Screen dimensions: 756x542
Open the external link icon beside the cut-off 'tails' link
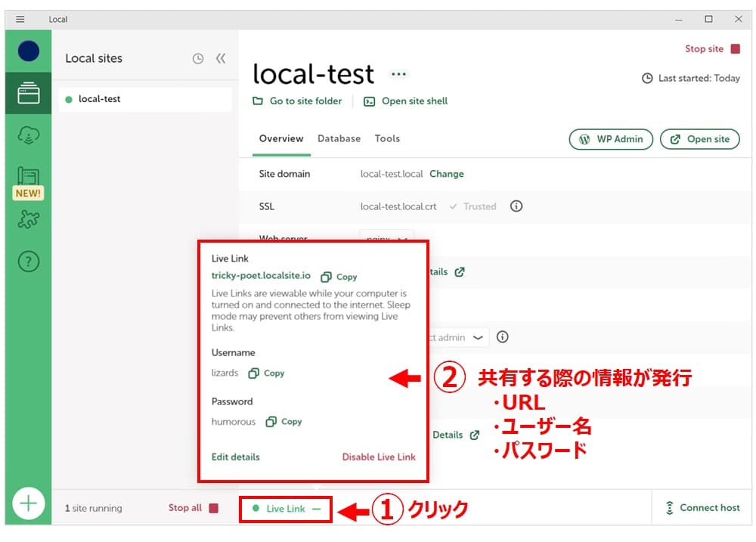(460, 272)
